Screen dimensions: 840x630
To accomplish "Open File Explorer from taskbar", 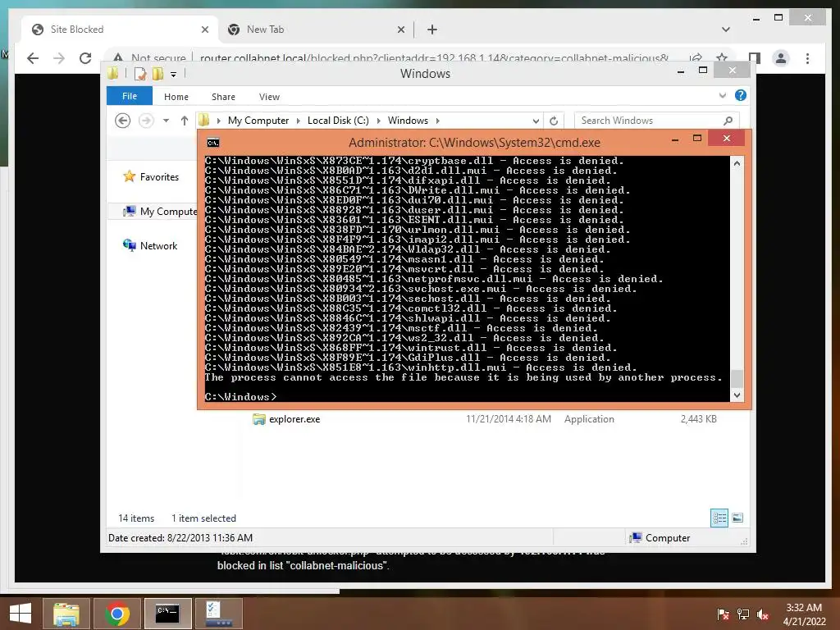I will (66, 614).
